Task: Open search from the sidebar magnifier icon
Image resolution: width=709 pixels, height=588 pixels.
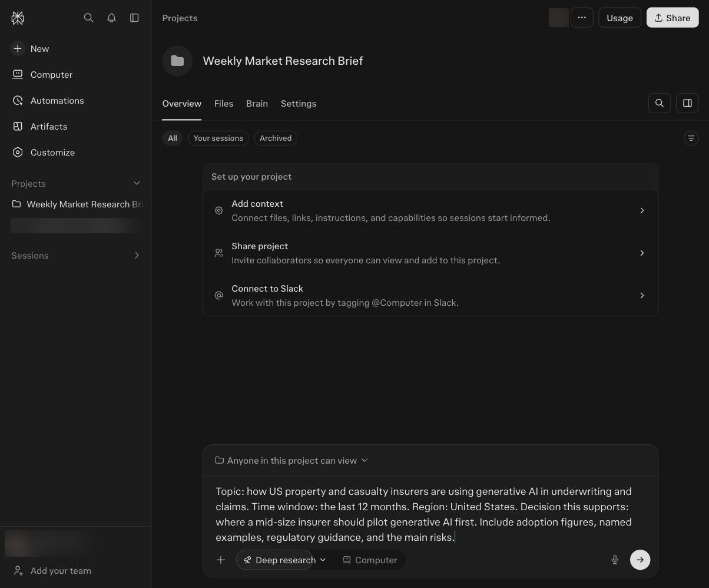Action: (x=88, y=18)
